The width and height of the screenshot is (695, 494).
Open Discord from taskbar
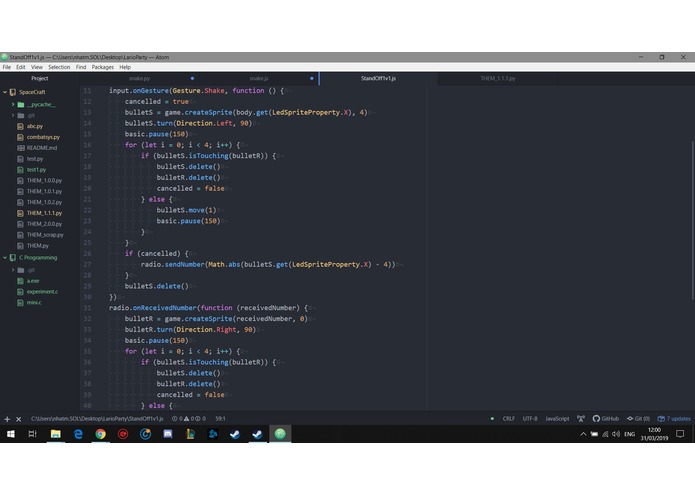click(x=168, y=434)
